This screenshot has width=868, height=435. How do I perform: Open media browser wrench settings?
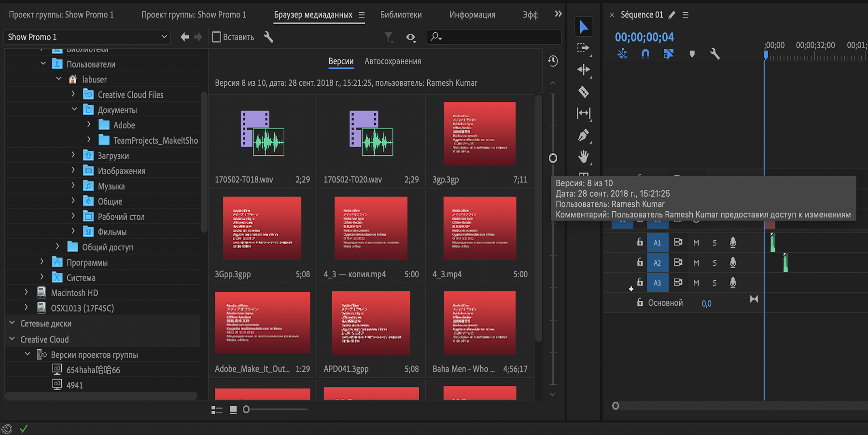(x=268, y=37)
